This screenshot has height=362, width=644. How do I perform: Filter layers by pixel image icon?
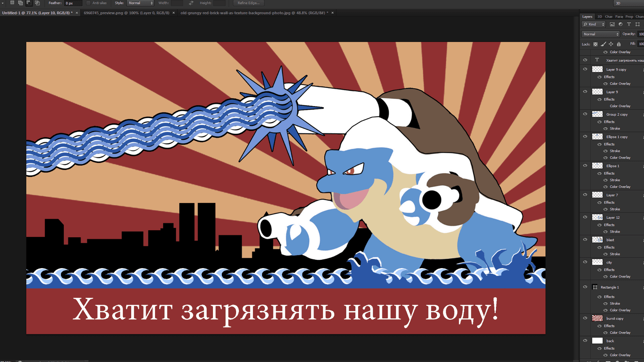(612, 24)
